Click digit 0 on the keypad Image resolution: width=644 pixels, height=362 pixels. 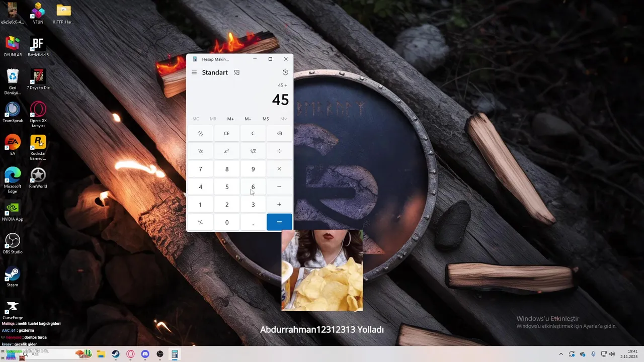(226, 222)
